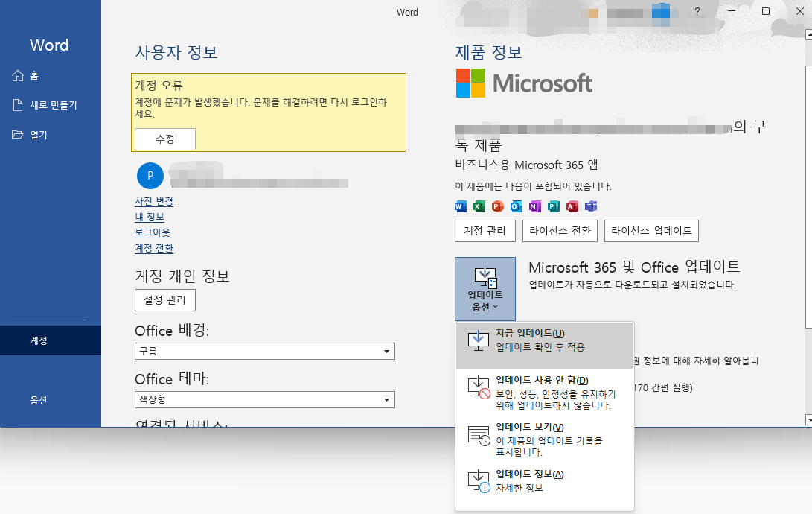Click the 로그아웃 link

click(151, 232)
